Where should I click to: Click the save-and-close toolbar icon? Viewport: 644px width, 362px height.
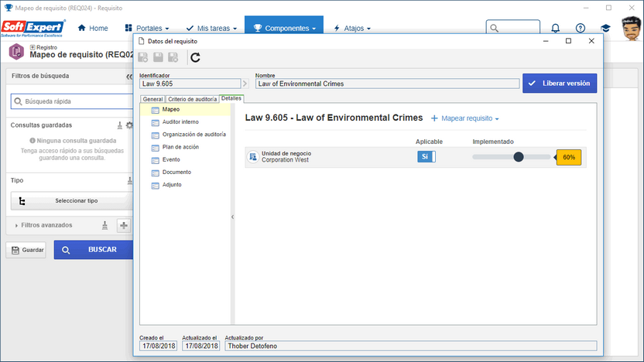tap(173, 57)
